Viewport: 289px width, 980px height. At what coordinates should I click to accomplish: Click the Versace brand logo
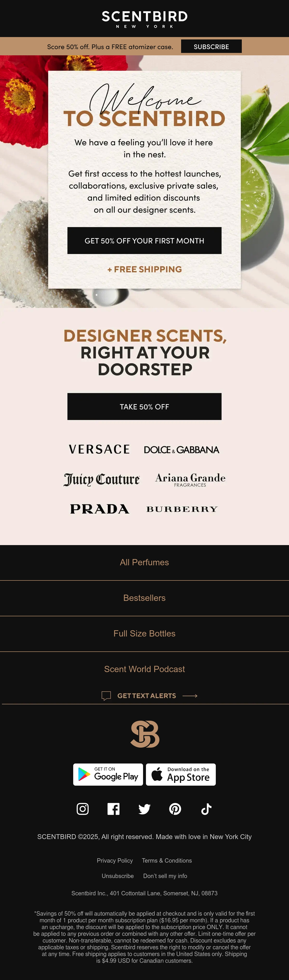[99, 449]
